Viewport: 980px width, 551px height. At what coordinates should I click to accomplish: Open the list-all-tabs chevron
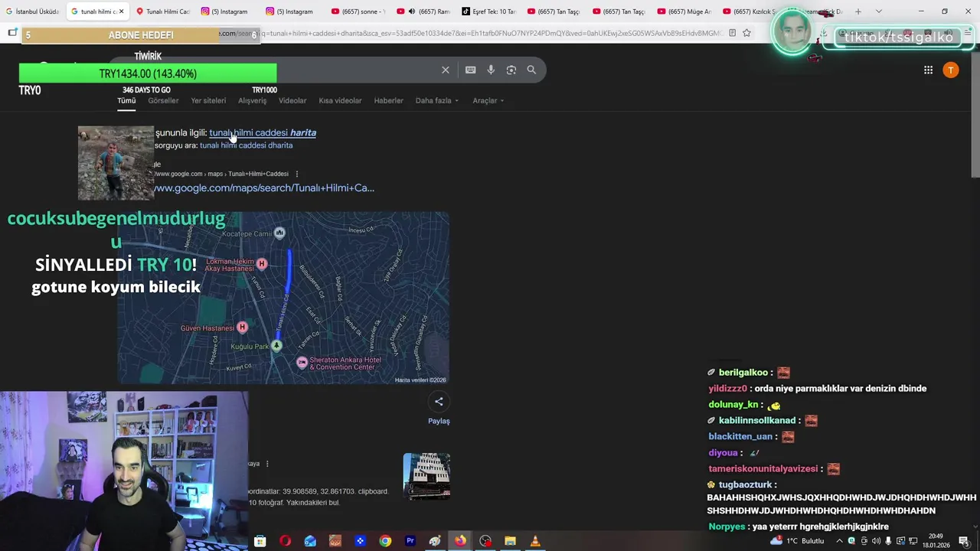(878, 11)
